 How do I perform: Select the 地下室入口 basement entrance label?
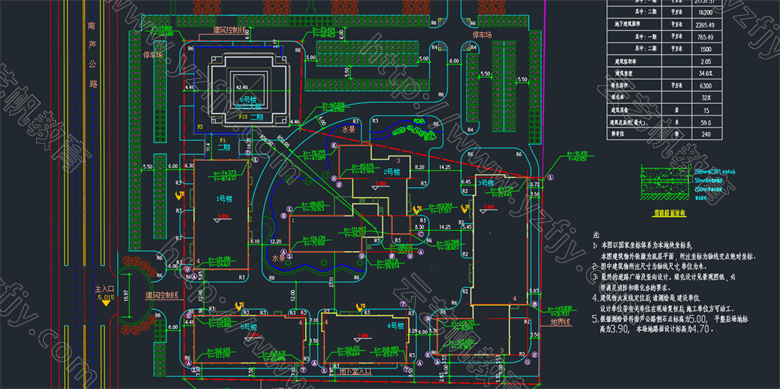point(356,371)
